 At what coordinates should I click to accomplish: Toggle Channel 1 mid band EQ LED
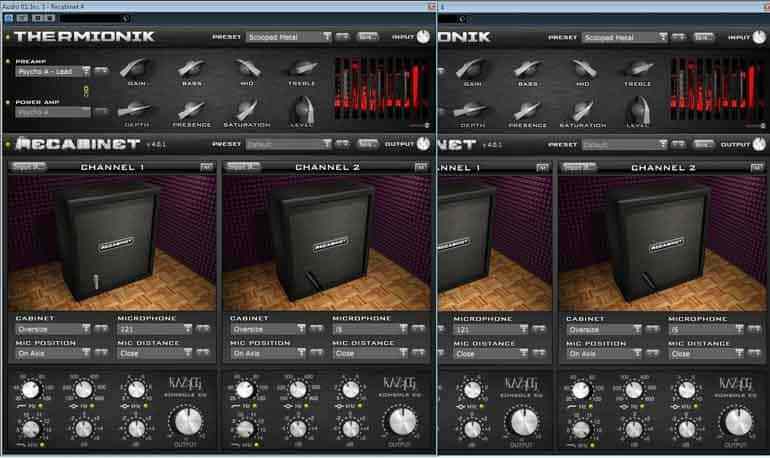(x=91, y=406)
